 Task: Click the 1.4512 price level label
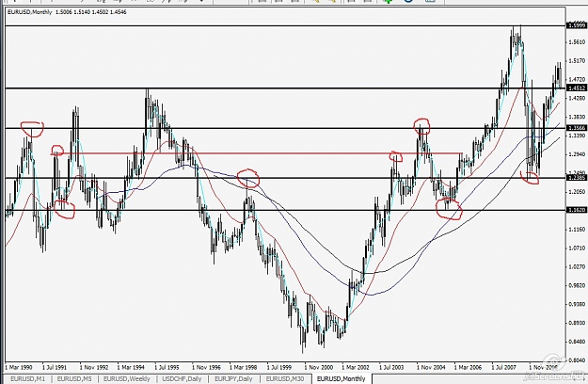[577, 88]
